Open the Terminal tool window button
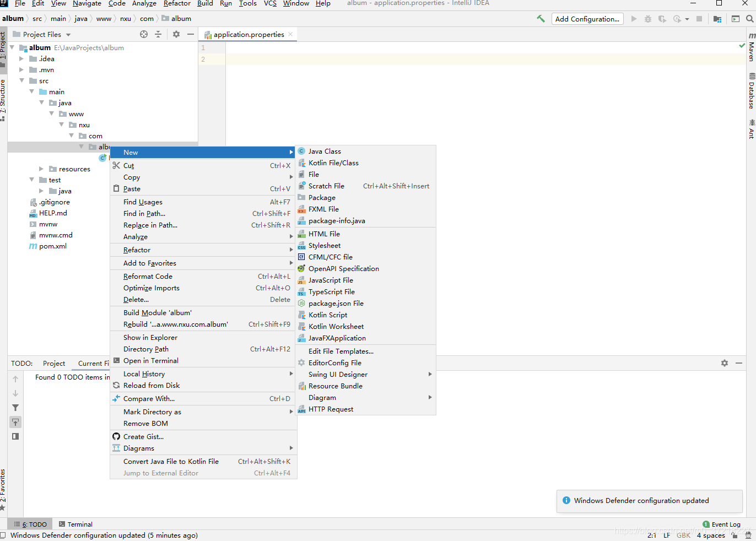 point(75,524)
